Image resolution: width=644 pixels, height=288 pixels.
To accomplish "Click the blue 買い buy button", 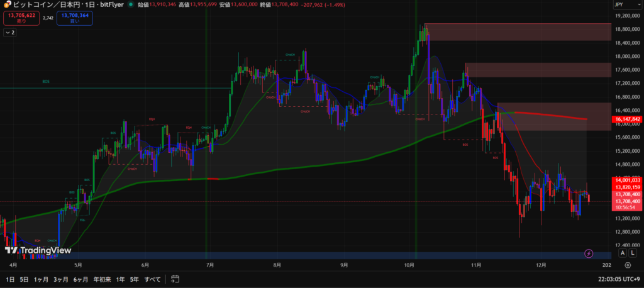I will tap(75, 18).
